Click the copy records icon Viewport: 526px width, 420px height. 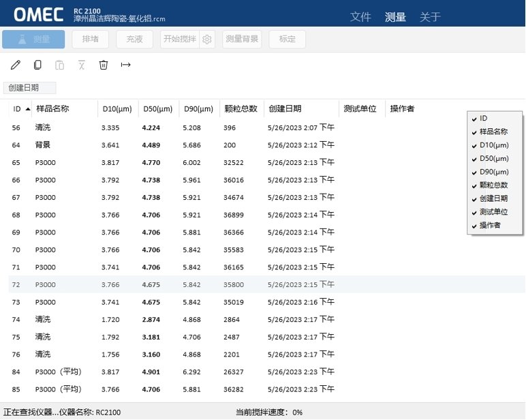pos(37,65)
